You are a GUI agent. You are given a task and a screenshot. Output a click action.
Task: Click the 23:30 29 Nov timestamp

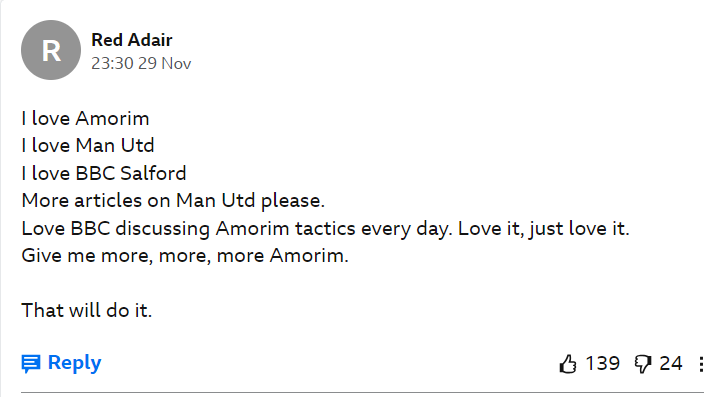click(x=141, y=63)
